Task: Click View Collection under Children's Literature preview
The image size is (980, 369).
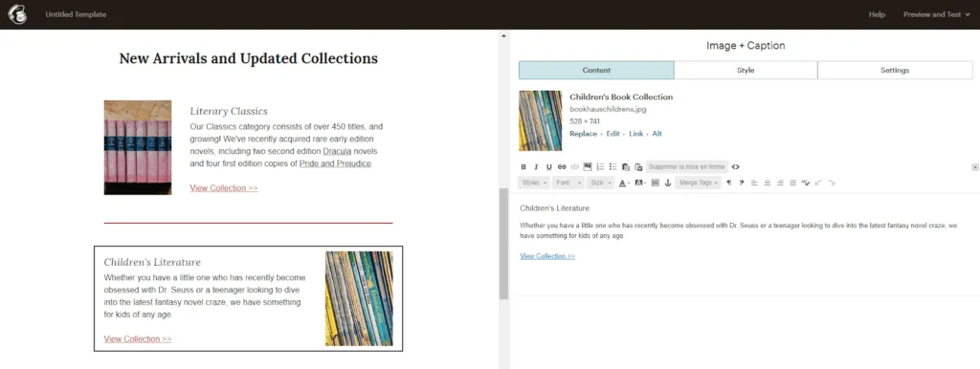Action: point(138,339)
